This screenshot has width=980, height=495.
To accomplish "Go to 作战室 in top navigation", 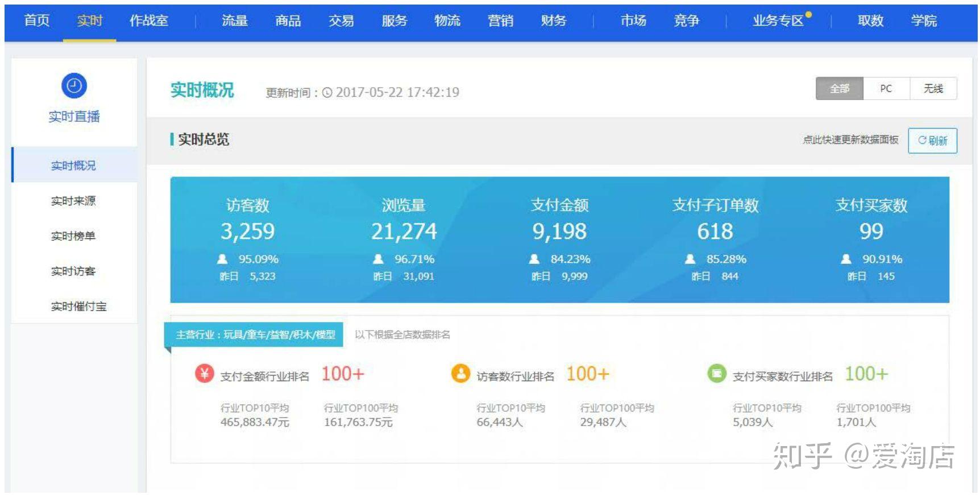I will [149, 21].
